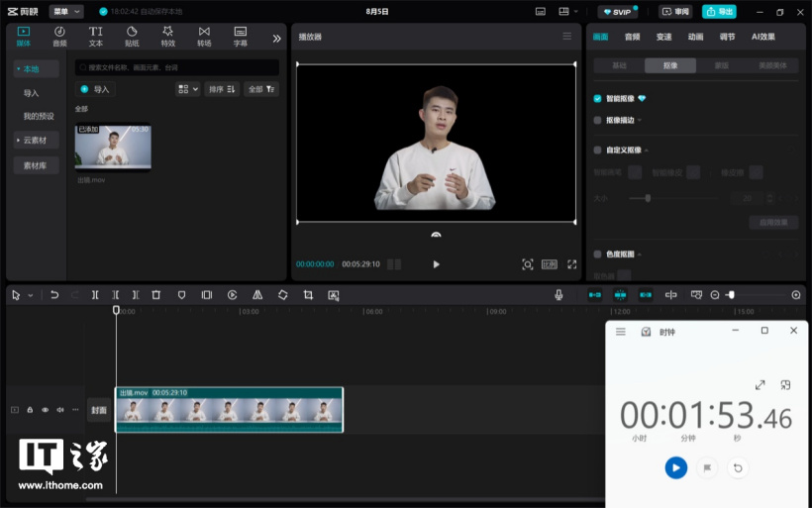Enable the 色度抠图 chroma key checkbox
The width and height of the screenshot is (812, 508).
coord(597,254)
